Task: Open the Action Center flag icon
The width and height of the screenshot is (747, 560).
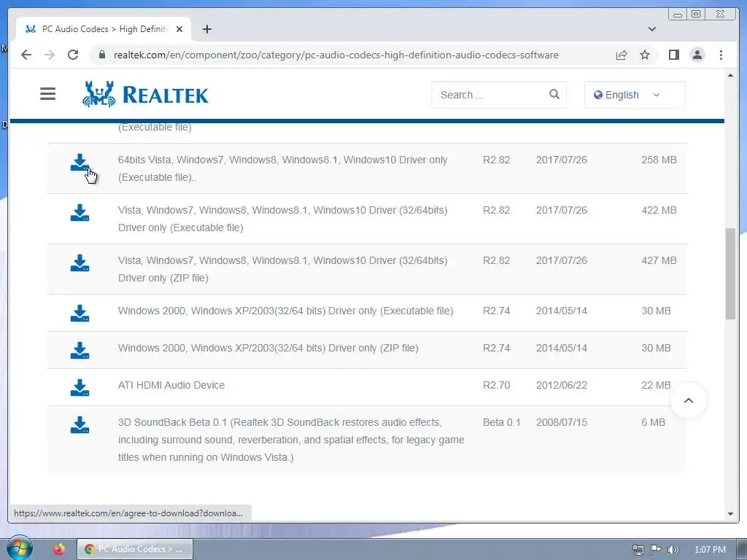Action: coord(656,549)
